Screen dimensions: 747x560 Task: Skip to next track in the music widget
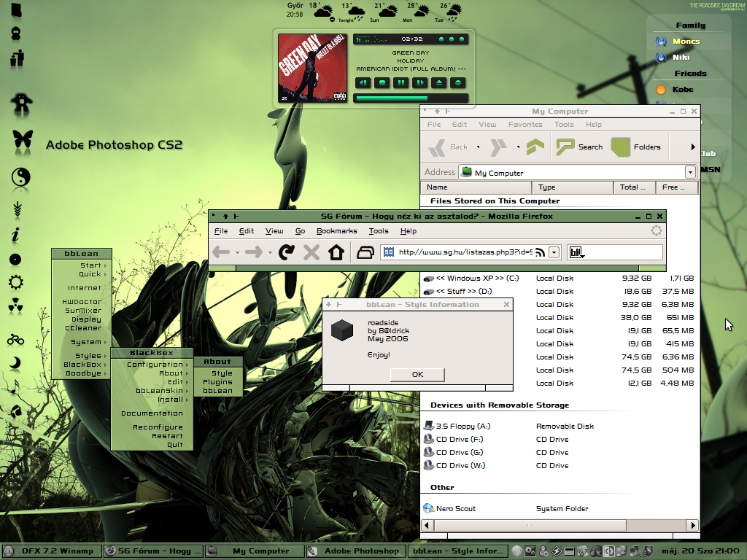pos(420,83)
